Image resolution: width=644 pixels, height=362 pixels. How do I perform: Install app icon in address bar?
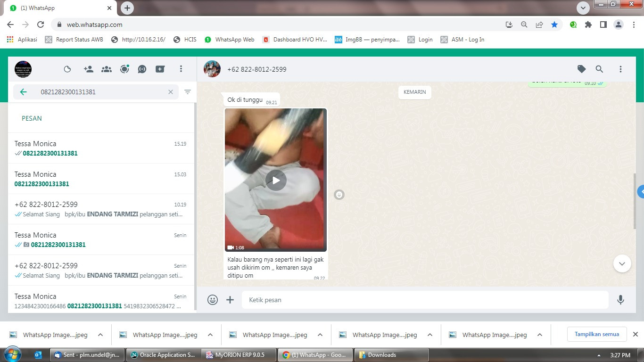(509, 25)
